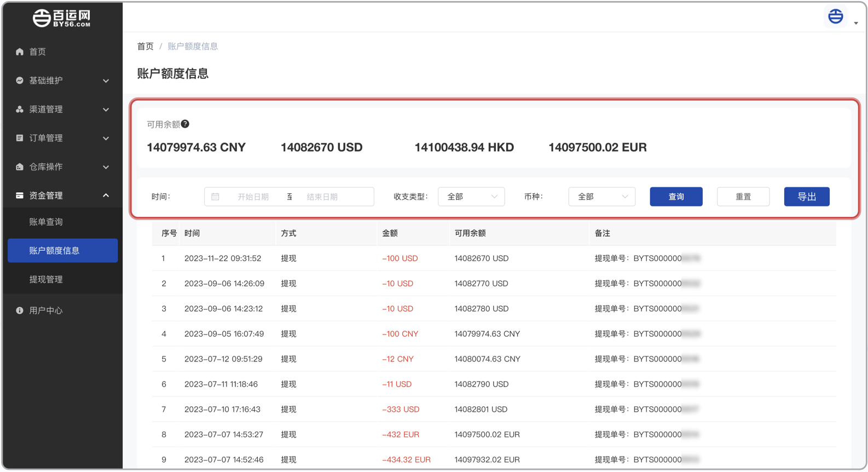
Task: Click the 仓库操作 warehouse icon
Action: tap(20, 167)
